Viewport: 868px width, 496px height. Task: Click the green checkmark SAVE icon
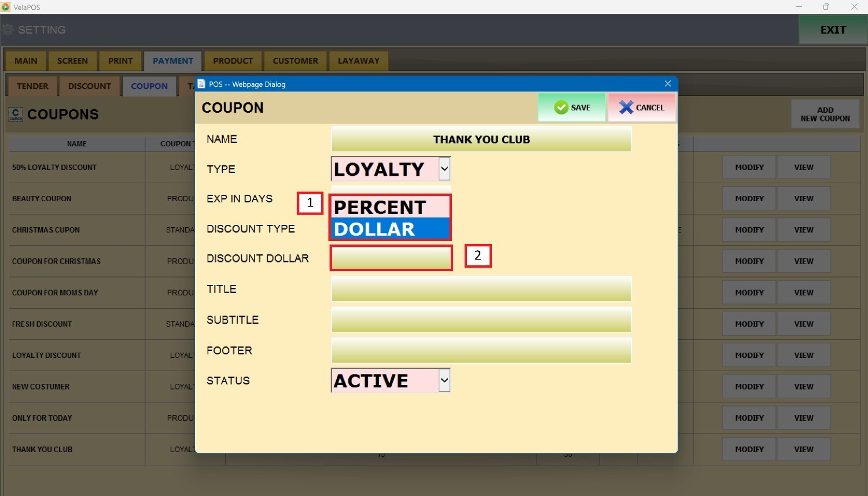561,108
